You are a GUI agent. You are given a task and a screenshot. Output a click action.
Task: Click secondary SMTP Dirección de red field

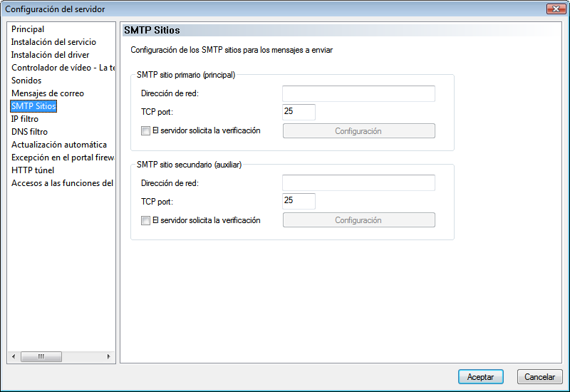(358, 183)
